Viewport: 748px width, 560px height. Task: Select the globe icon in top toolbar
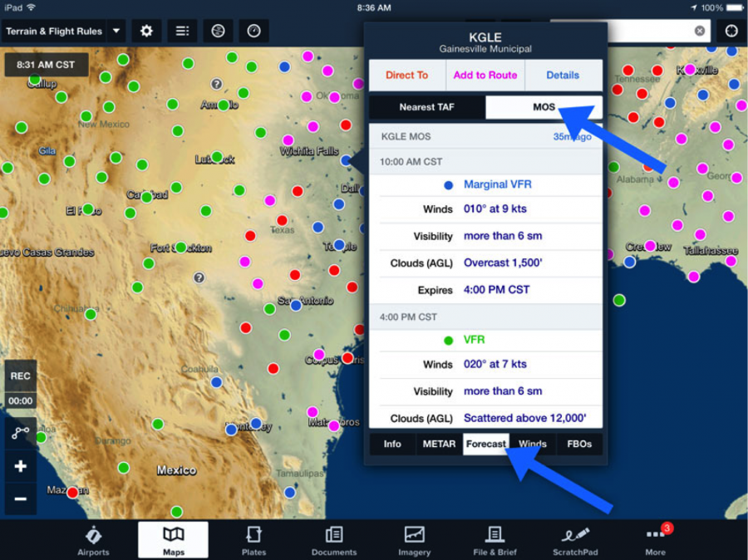click(217, 31)
